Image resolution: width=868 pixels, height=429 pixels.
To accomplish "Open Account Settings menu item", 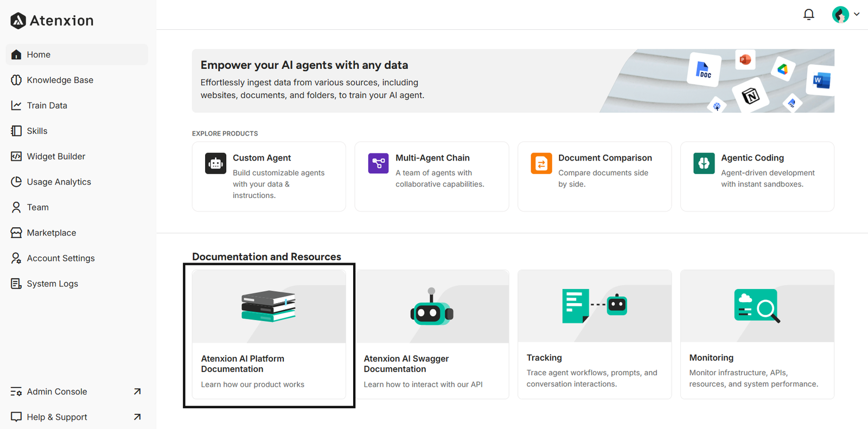I will coord(76,258).
